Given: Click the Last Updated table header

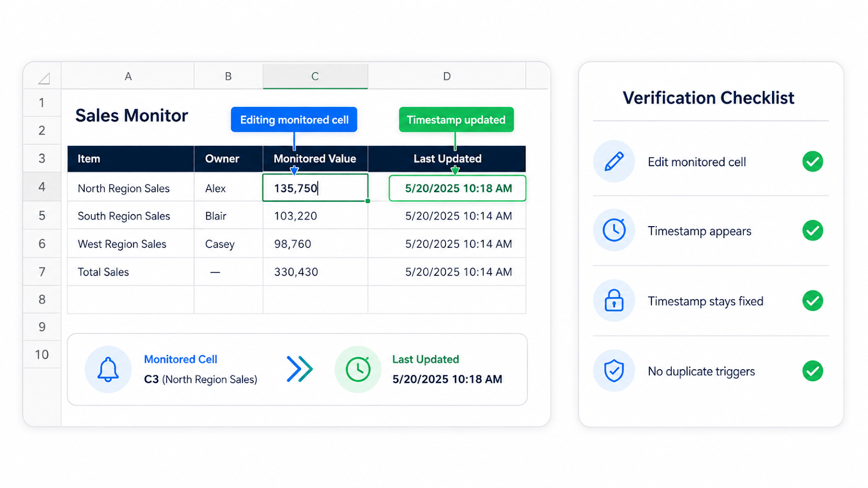Looking at the screenshot, I should tap(447, 159).
